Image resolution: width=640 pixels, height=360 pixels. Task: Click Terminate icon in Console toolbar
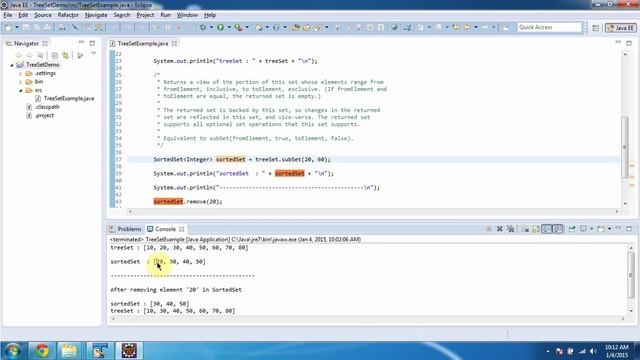pyautogui.click(x=489, y=229)
